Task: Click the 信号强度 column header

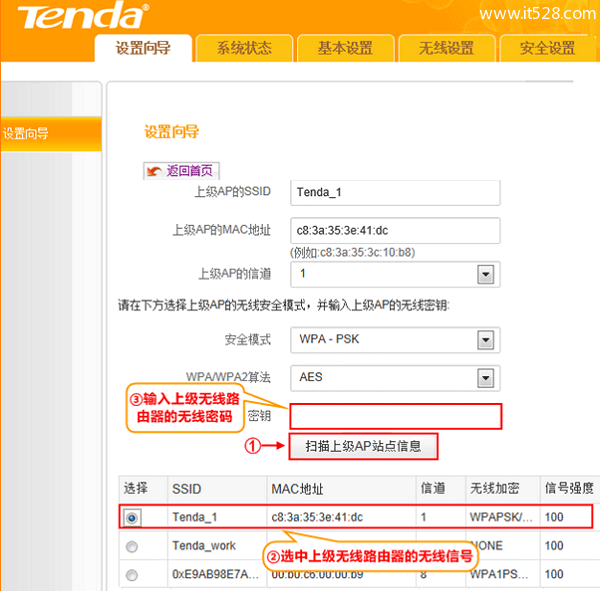Action: pyautogui.click(x=569, y=489)
